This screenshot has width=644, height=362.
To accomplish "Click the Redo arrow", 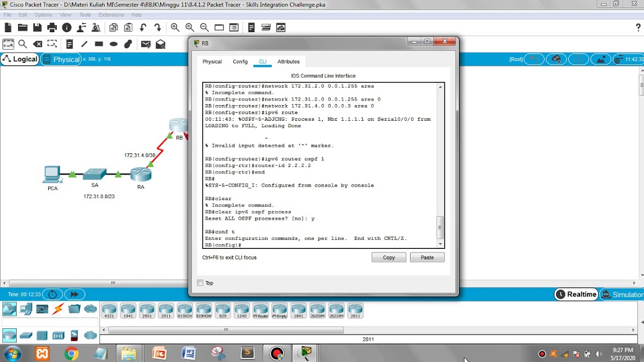I will coord(157,28).
